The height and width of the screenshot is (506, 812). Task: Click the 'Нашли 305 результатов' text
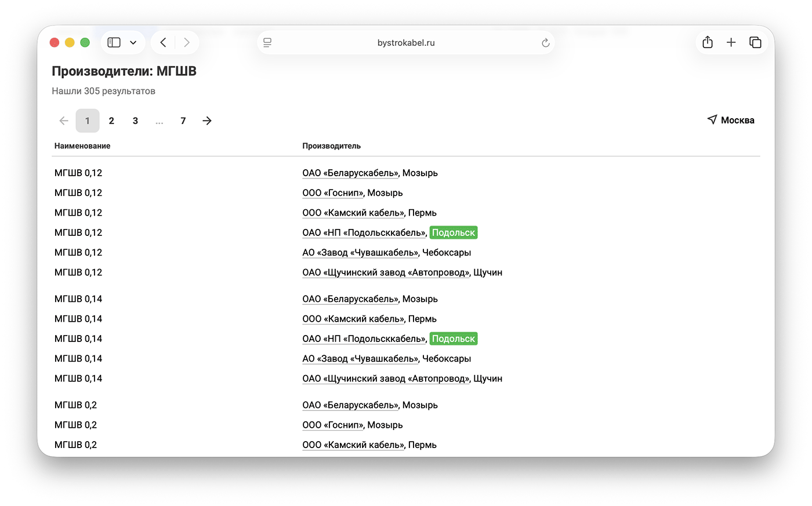pyautogui.click(x=103, y=91)
